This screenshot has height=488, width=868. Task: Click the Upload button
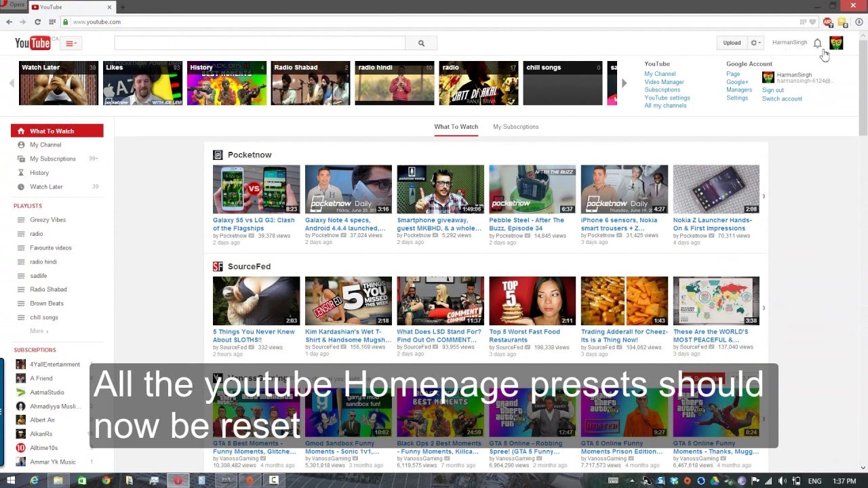732,43
